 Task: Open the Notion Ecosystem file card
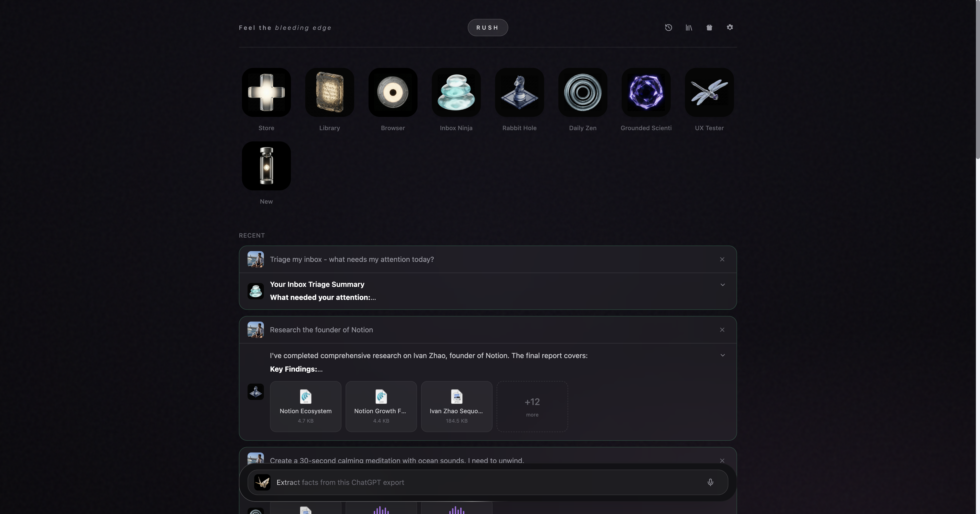305,406
